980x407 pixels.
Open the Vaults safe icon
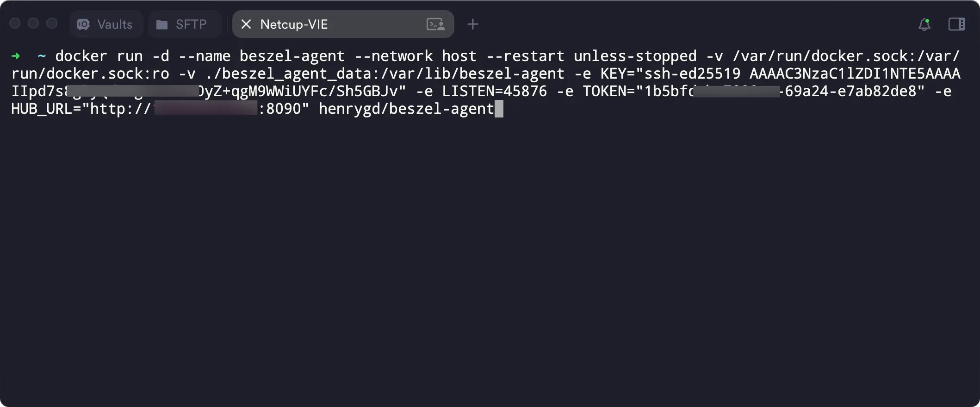click(x=83, y=24)
